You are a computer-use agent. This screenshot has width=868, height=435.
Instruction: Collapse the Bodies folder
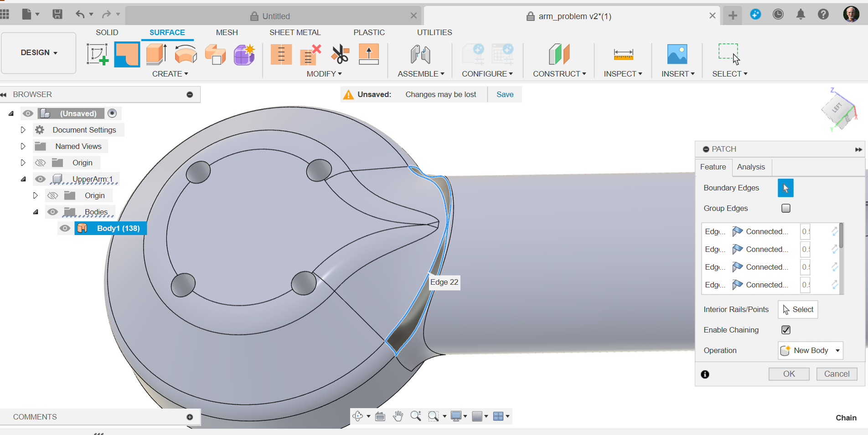click(36, 212)
